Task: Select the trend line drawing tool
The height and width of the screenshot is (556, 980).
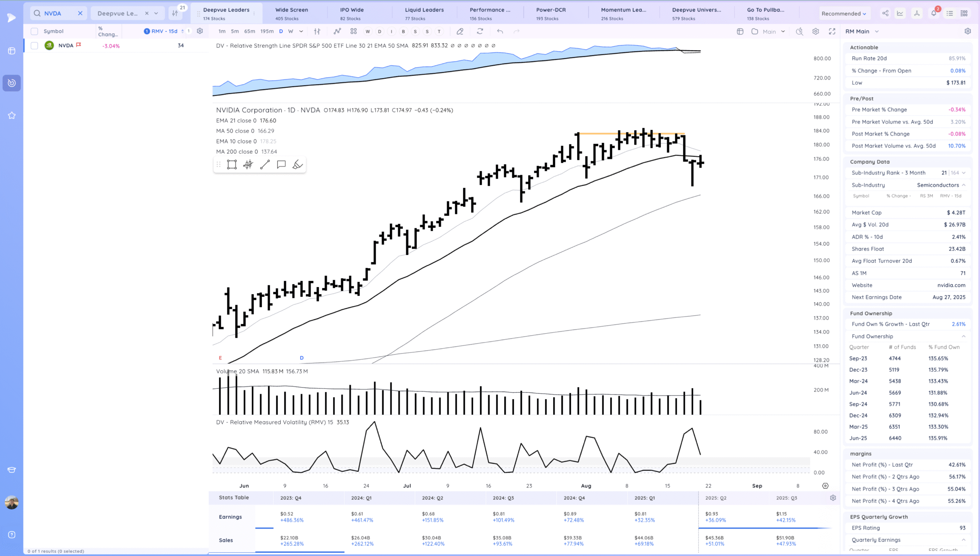Action: [x=265, y=165]
